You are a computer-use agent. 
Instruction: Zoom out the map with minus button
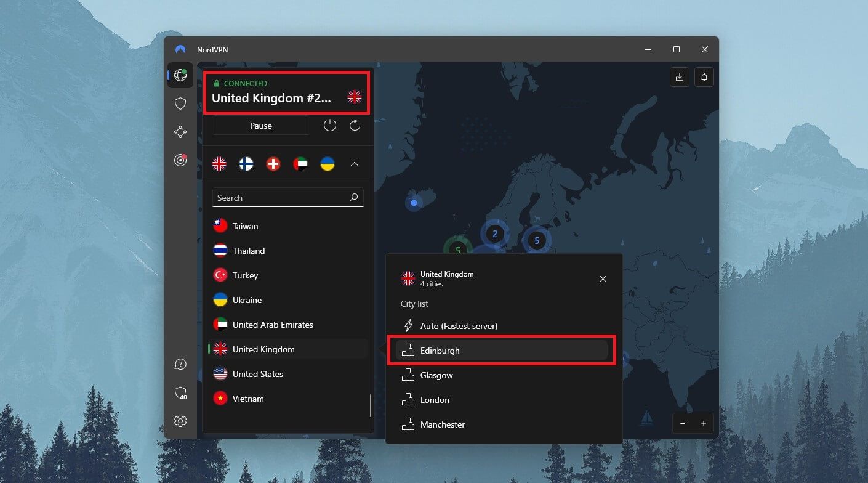tap(683, 424)
